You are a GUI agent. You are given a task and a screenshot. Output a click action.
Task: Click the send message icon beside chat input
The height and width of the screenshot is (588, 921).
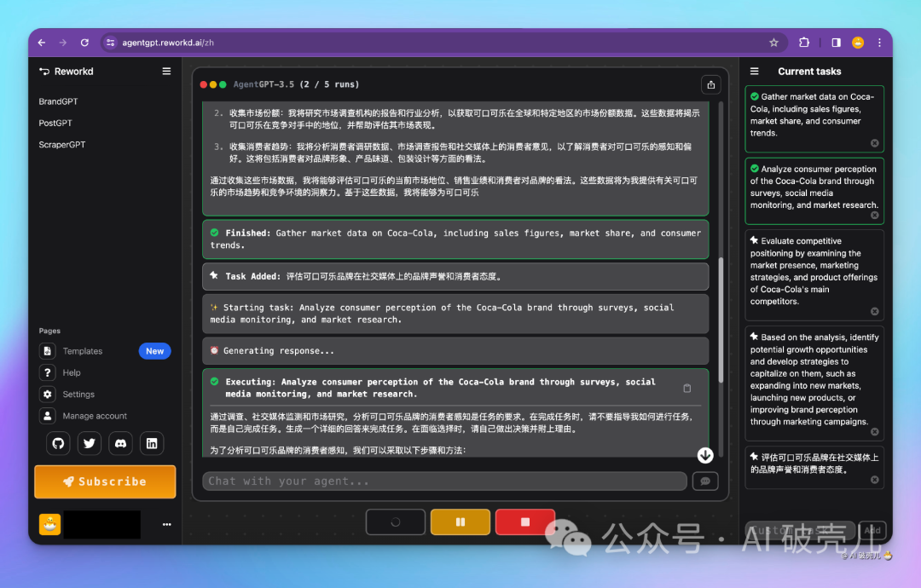click(x=705, y=481)
